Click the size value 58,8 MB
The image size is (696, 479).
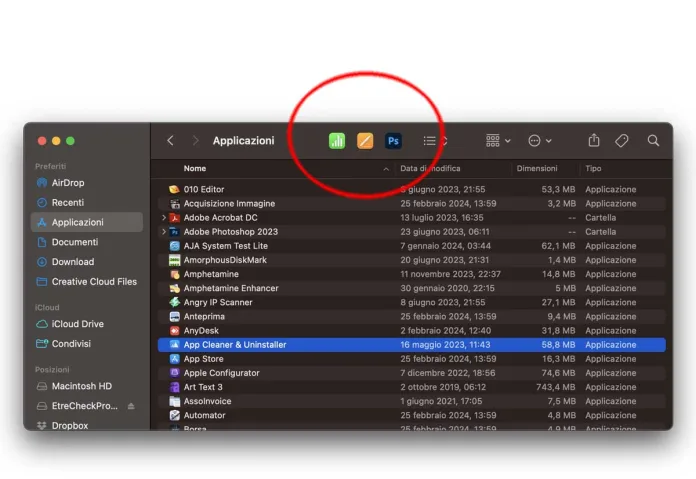pos(558,345)
